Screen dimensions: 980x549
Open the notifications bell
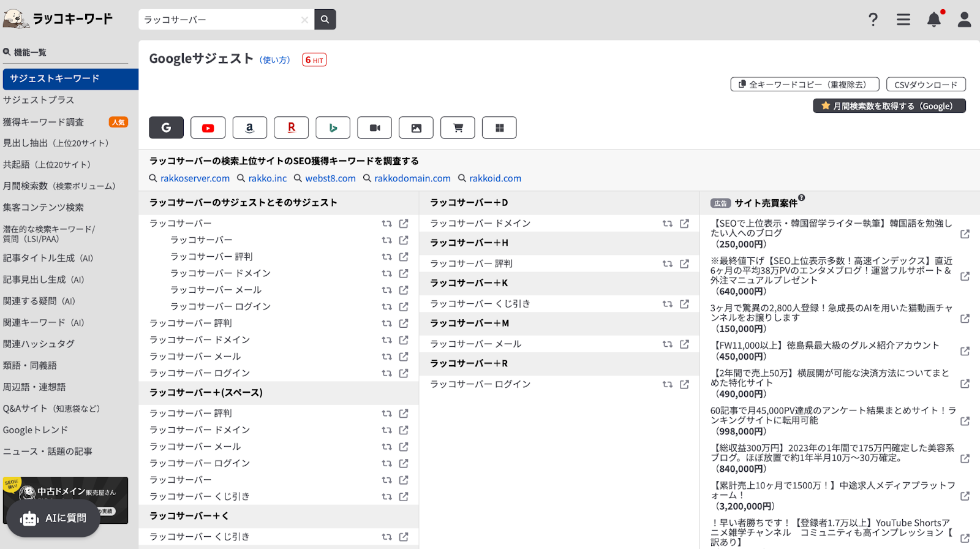pyautogui.click(x=934, y=20)
